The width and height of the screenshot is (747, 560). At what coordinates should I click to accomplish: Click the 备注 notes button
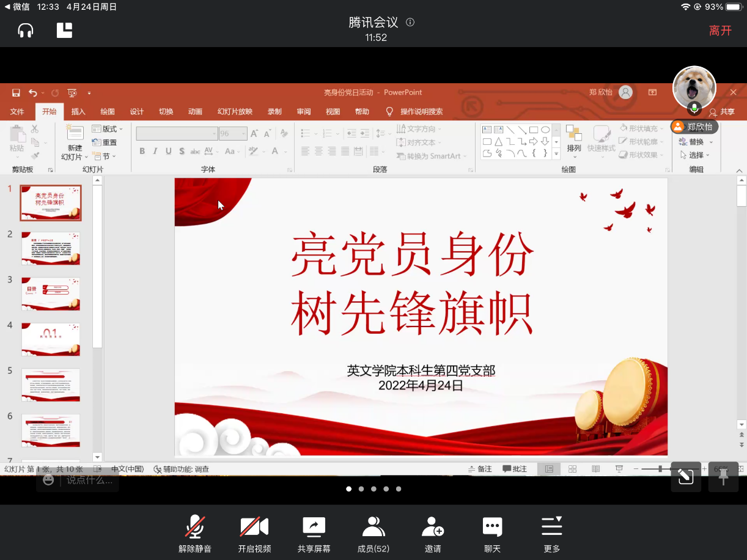(x=480, y=469)
